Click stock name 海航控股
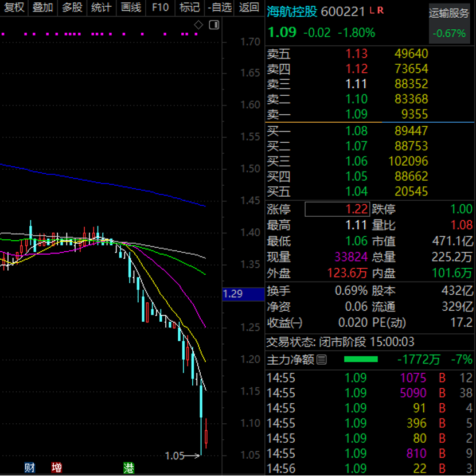The image size is (476, 476). tap(292, 12)
